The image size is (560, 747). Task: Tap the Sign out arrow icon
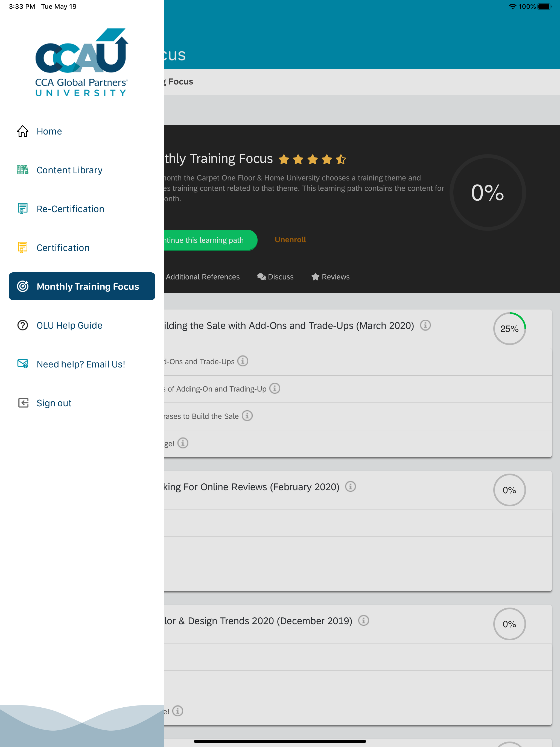(23, 403)
